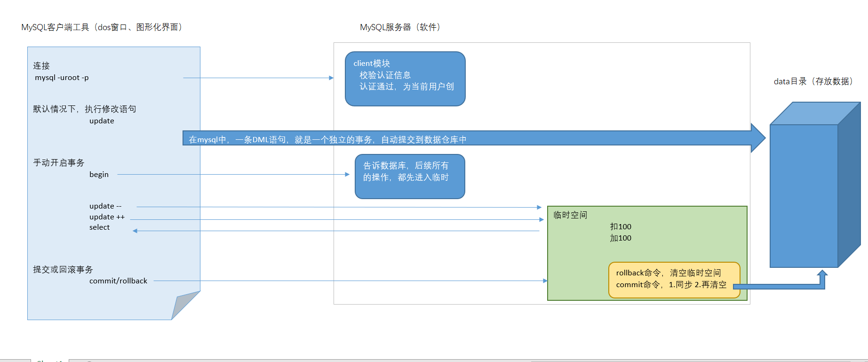Select the wide arrow labeled '在mysql中，一条DML语句'
The width and height of the screenshot is (868, 362).
[474, 138]
